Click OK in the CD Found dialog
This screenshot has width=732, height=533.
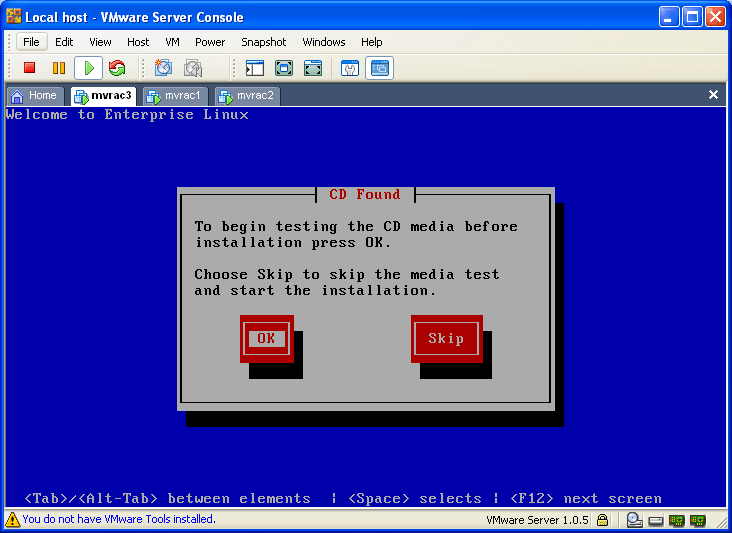[x=267, y=339]
